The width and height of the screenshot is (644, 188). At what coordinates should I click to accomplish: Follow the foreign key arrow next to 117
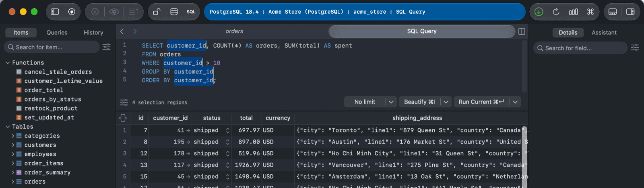[188, 165]
